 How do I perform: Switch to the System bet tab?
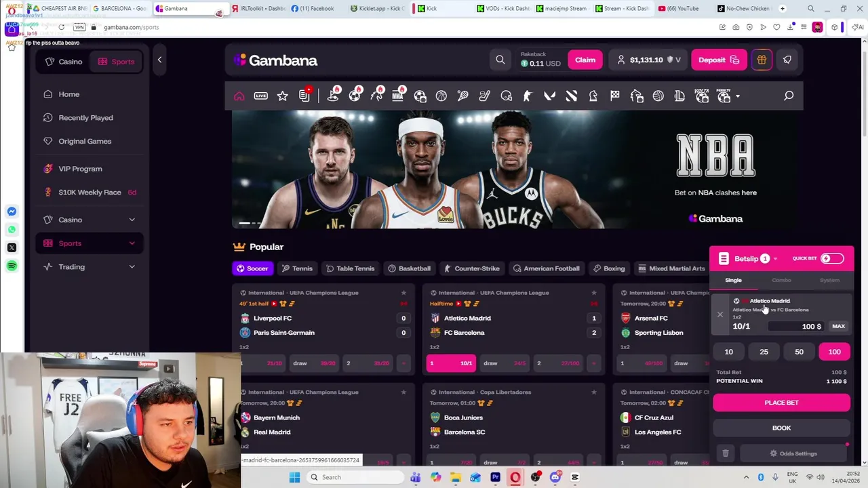point(829,280)
